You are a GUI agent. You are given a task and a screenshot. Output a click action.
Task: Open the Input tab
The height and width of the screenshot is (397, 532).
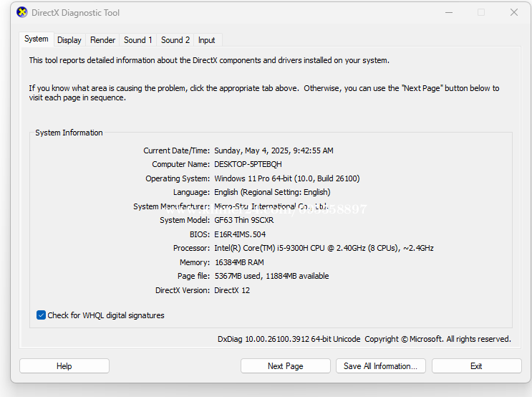click(207, 40)
